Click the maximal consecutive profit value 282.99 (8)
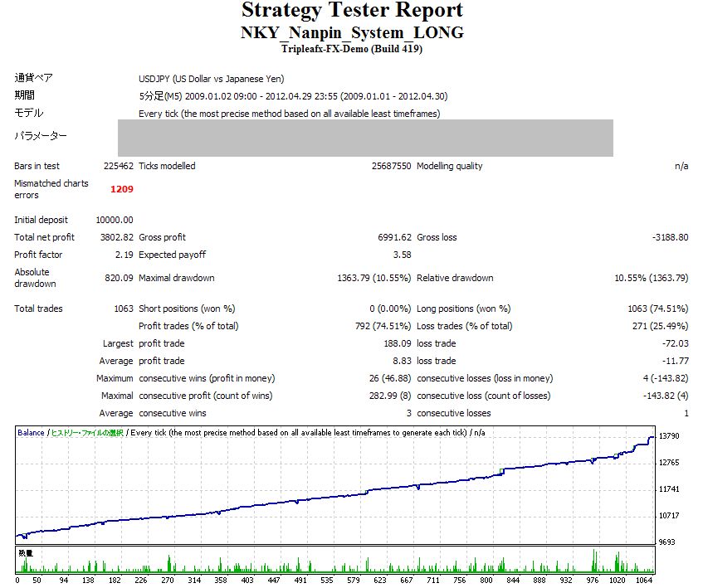This screenshot has height=588, width=703. tap(390, 396)
